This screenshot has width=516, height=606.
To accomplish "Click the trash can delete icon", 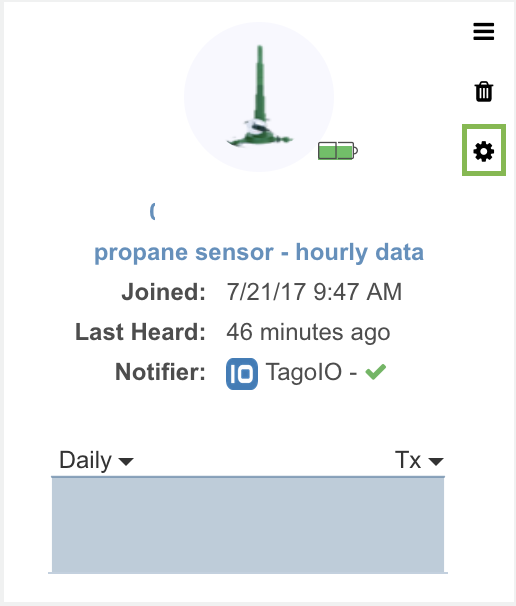I will pyautogui.click(x=484, y=92).
